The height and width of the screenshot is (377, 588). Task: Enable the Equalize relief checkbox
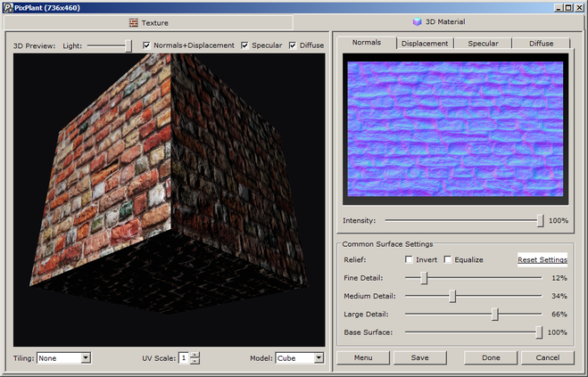[448, 259]
